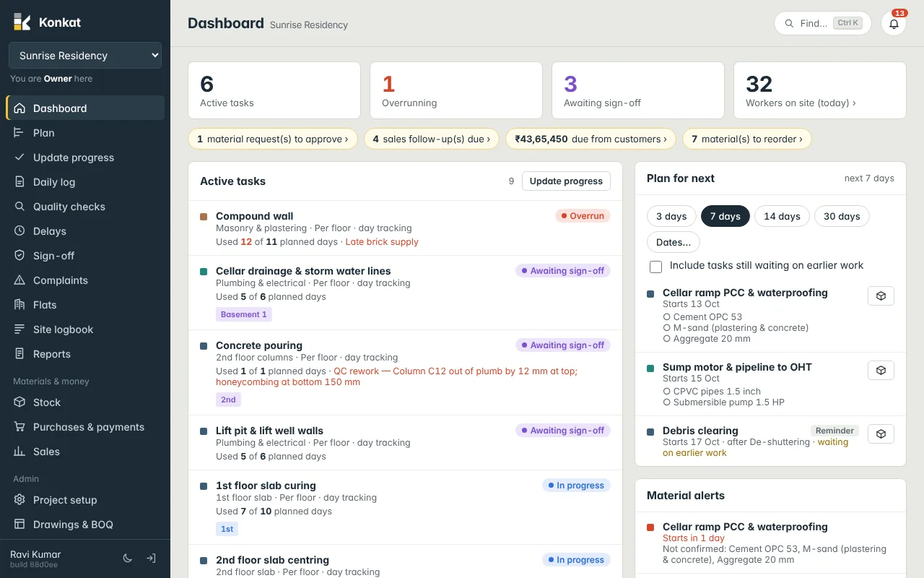Image resolution: width=924 pixels, height=578 pixels.
Task: Click the Basement 1 tag
Action: click(244, 314)
